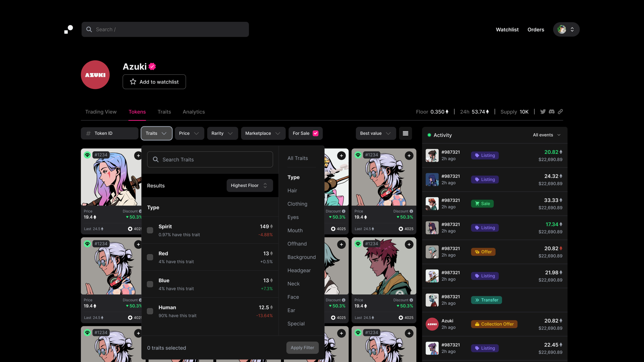Click the magnifier icon in Search Traits

156,160
